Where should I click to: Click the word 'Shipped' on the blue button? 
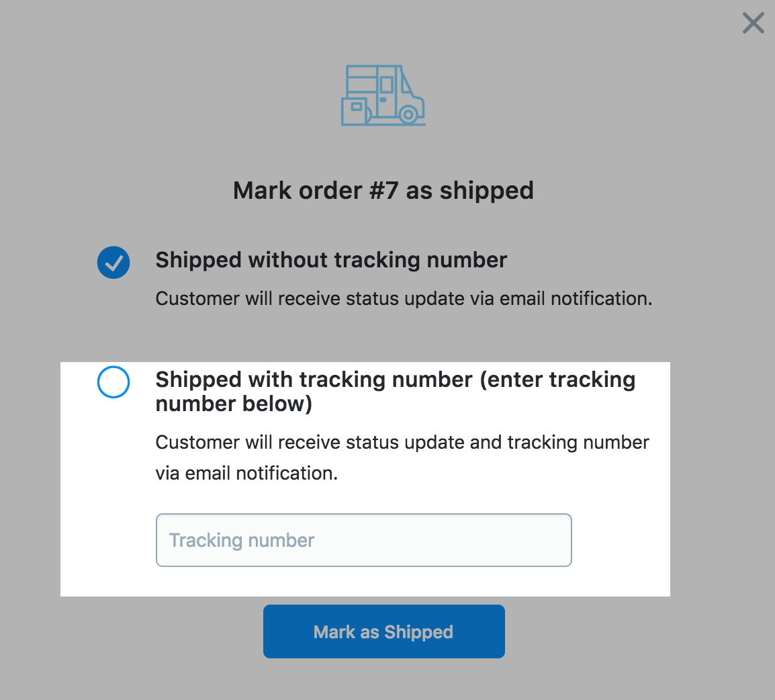tap(418, 632)
